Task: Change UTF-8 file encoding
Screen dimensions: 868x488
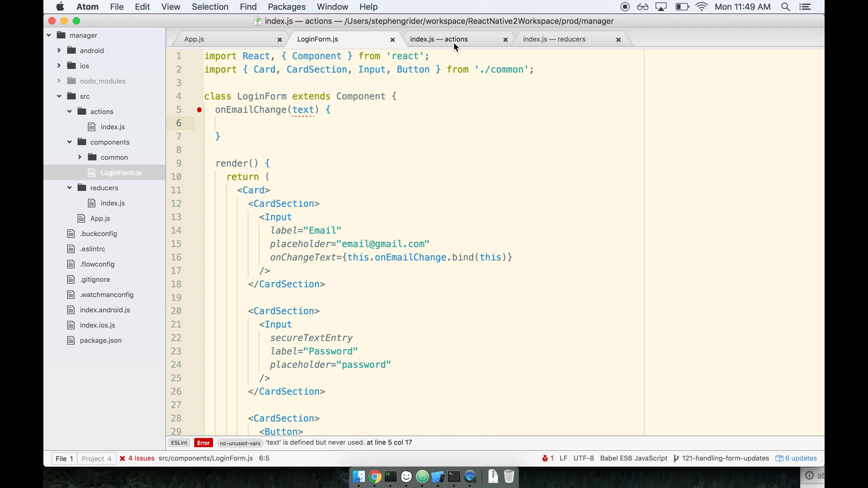Action: click(x=584, y=458)
